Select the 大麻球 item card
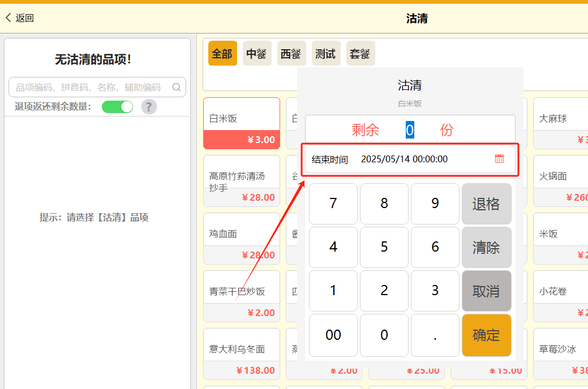The height and width of the screenshot is (389, 588). pos(561,123)
